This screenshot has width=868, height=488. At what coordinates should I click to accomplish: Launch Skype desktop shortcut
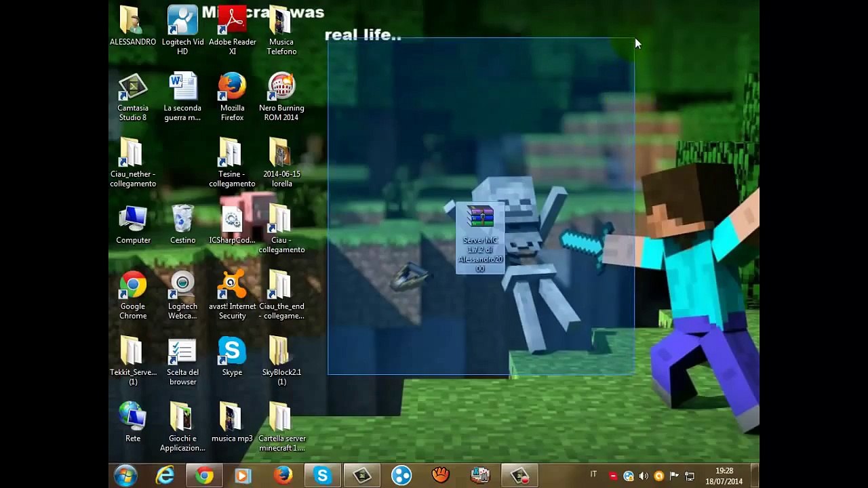232,357
